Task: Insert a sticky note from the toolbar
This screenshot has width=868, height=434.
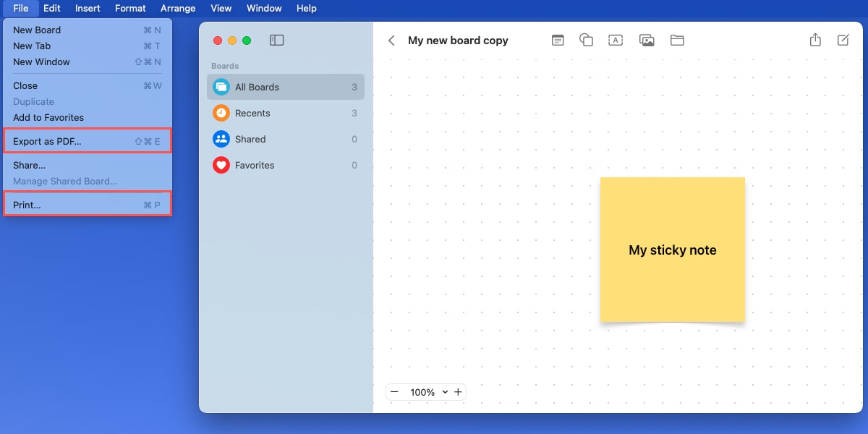Action: 558,40
